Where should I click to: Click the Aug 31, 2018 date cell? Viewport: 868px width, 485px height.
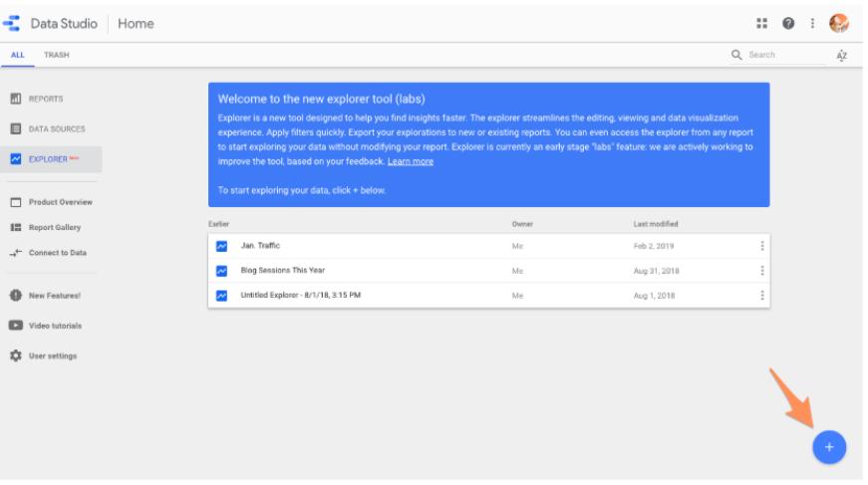tap(656, 271)
